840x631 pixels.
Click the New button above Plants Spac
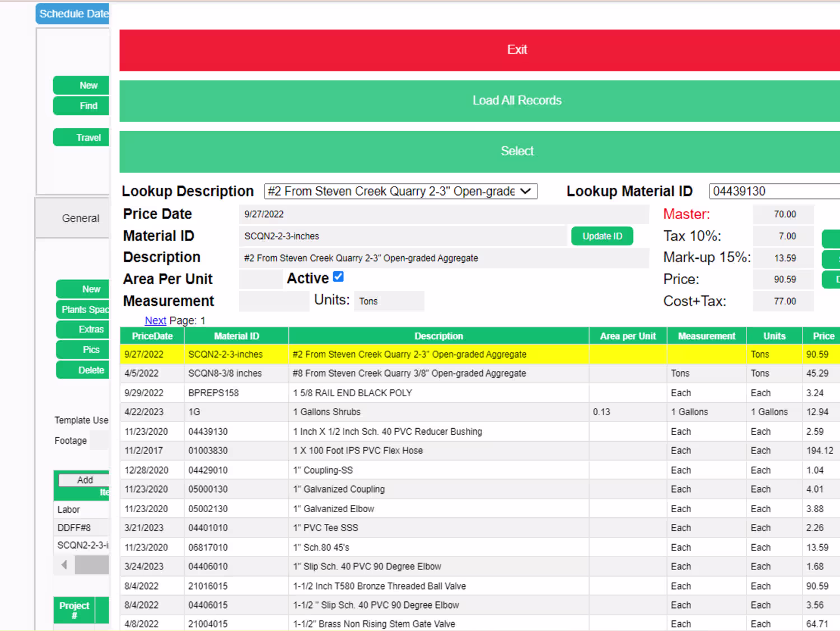pyautogui.click(x=83, y=290)
